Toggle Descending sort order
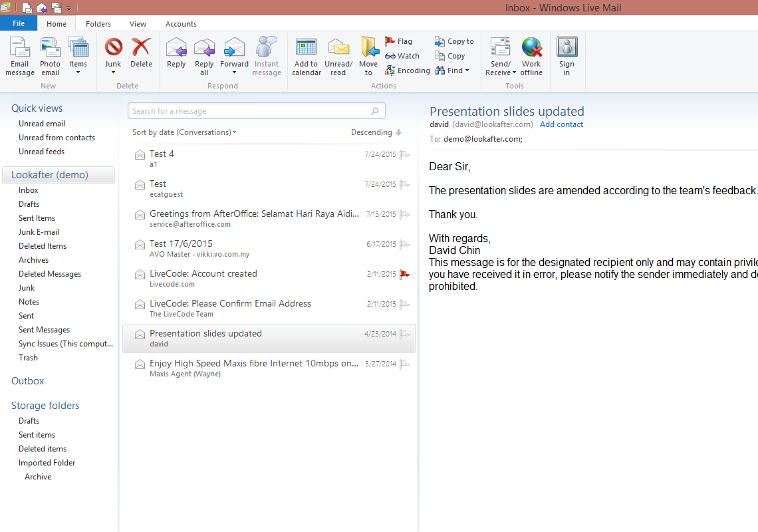This screenshot has width=758, height=532. [376, 132]
